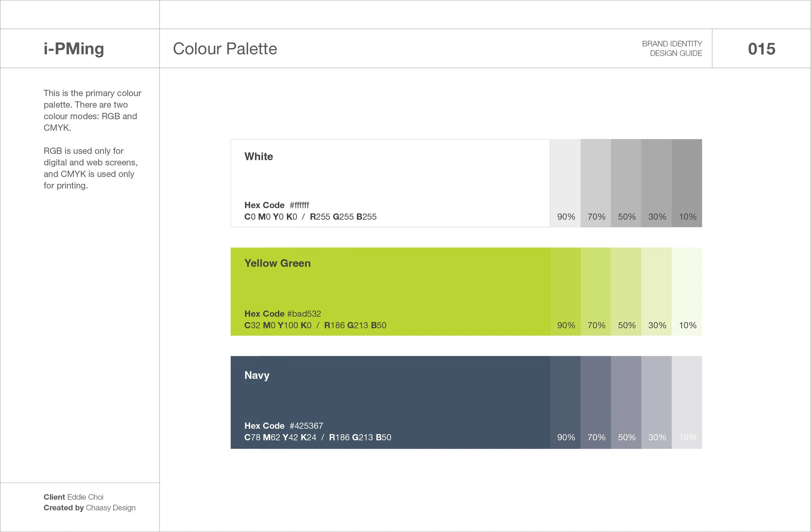
Task: Click the White swatch name label
Action: click(x=259, y=156)
